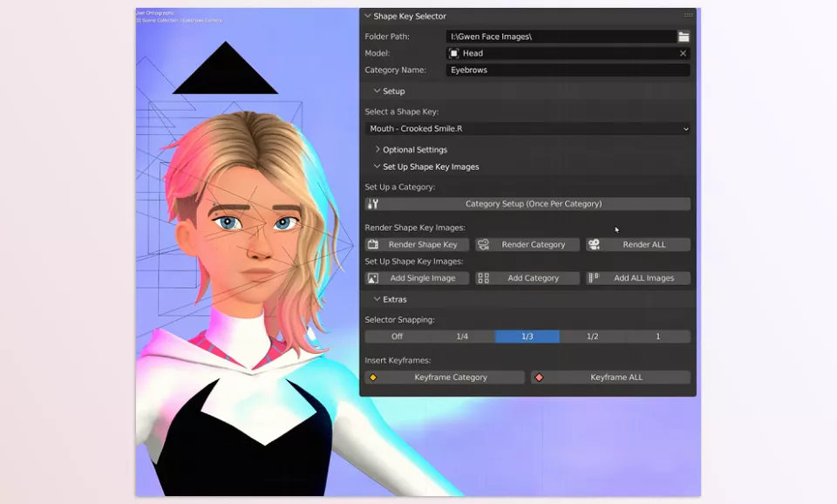Click Category Setup (Once Per Category)
This screenshot has width=837, height=504.
527,204
